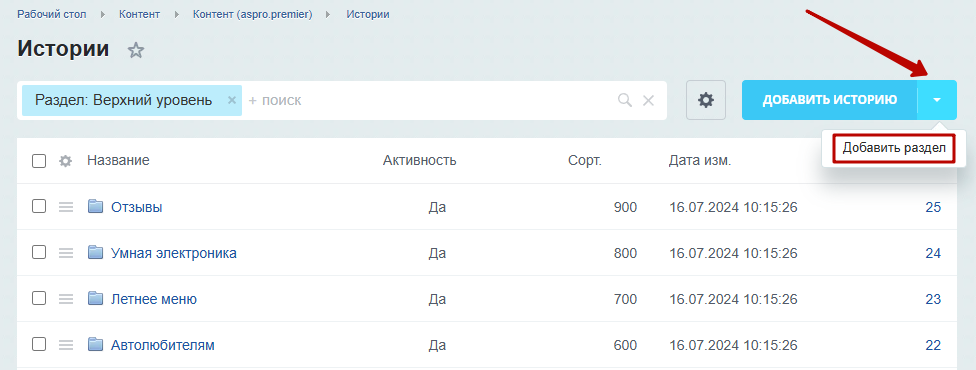Open Контент (aspro.premier) breadcrumb

click(253, 14)
